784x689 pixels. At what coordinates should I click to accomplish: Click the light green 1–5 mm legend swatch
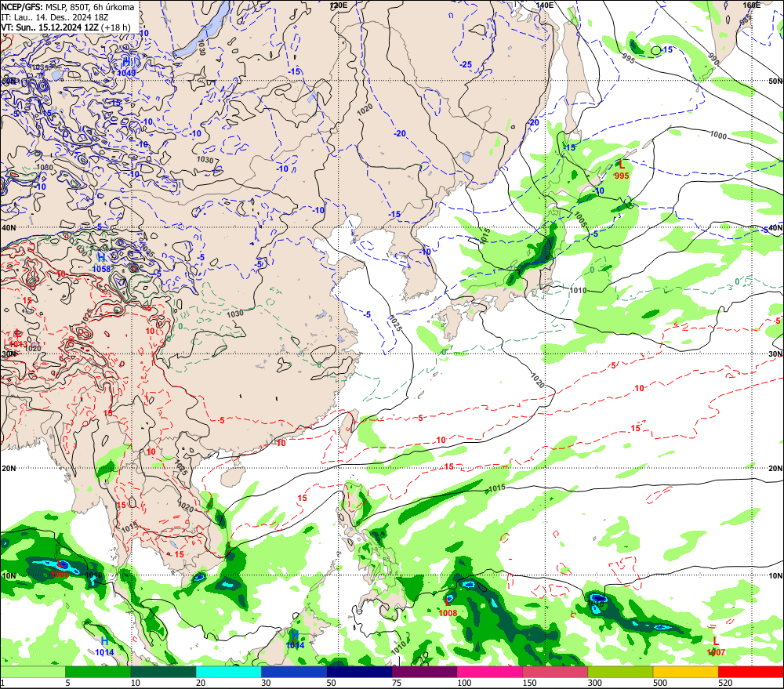tap(33, 672)
